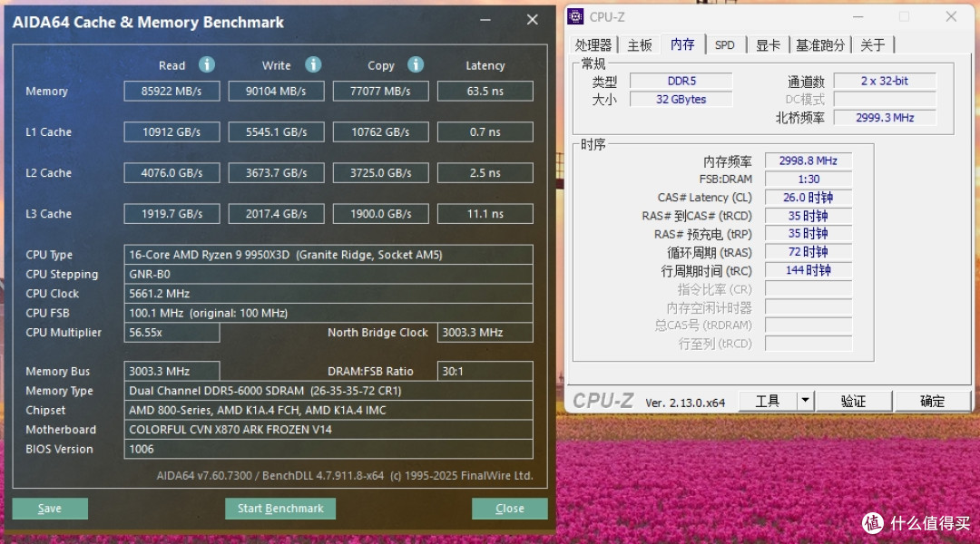Image resolution: width=980 pixels, height=544 pixels.
Task: Click the L3 Cache Write 2017.4 GB/s value
Action: coord(276,214)
